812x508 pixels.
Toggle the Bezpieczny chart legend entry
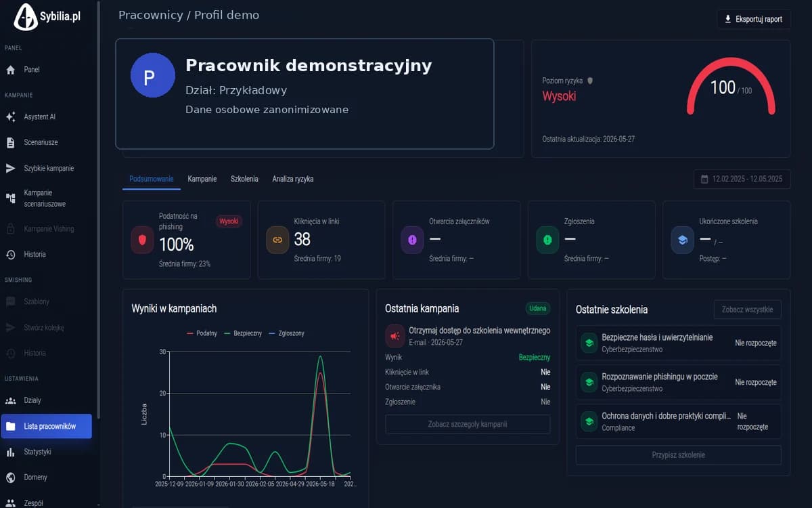point(242,334)
